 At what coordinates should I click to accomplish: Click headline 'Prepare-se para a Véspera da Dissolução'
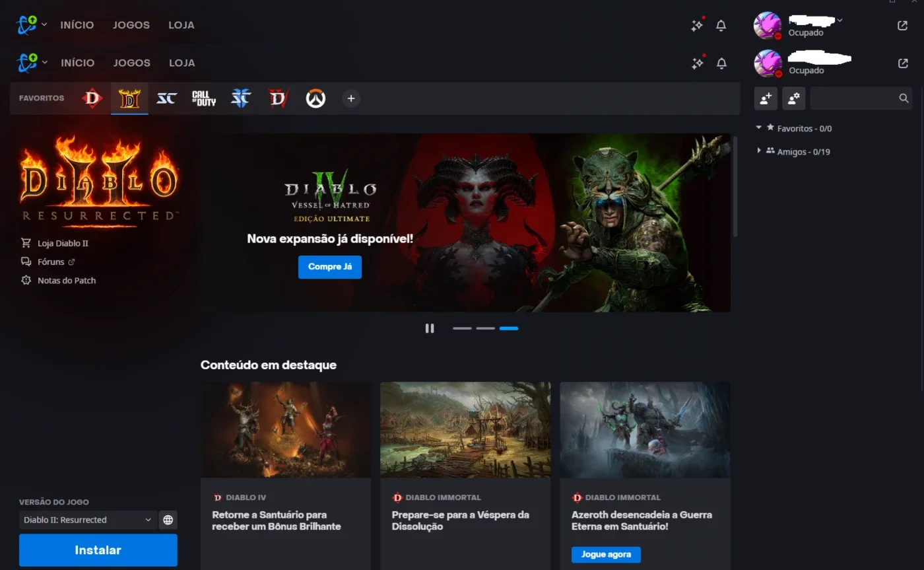[x=461, y=520]
